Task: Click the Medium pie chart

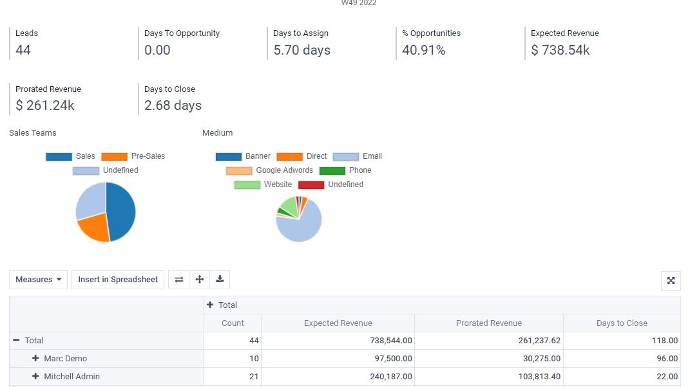Action: (x=299, y=219)
